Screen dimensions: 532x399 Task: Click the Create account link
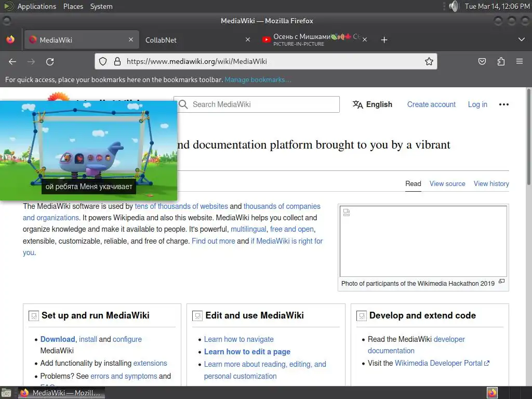(x=431, y=104)
